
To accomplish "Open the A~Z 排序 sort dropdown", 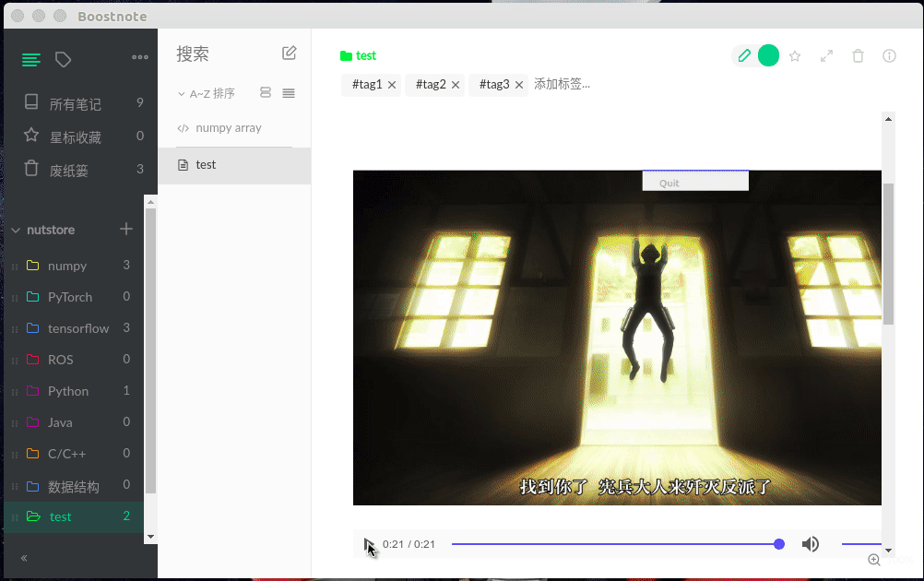I will click(x=207, y=94).
